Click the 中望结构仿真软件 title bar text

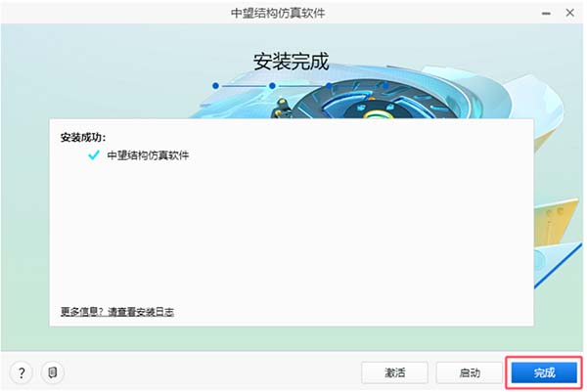(278, 13)
